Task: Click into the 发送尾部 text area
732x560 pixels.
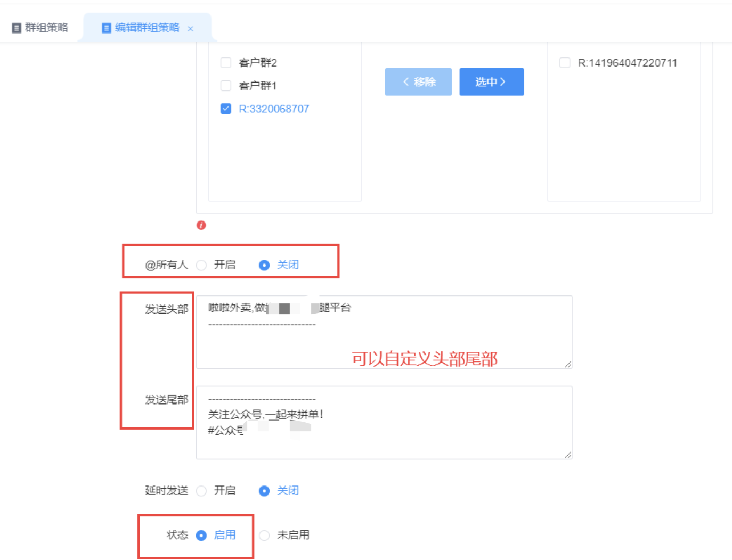Action: pos(384,423)
